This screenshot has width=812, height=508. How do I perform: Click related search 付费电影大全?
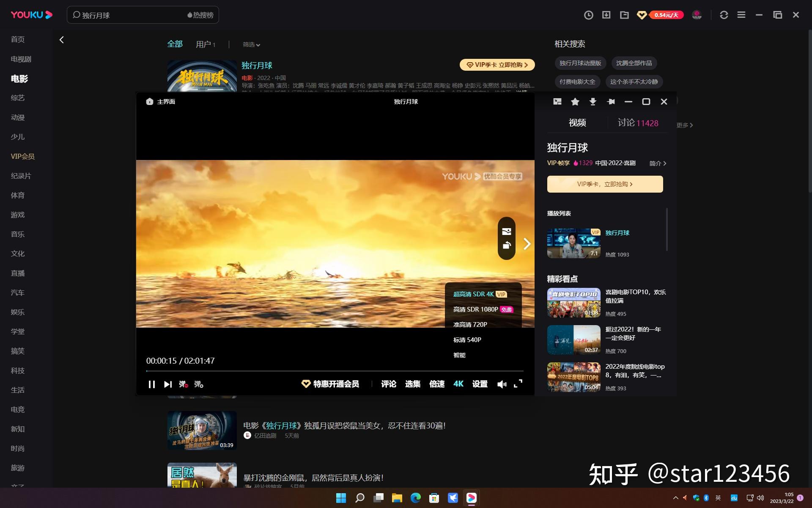click(x=577, y=82)
